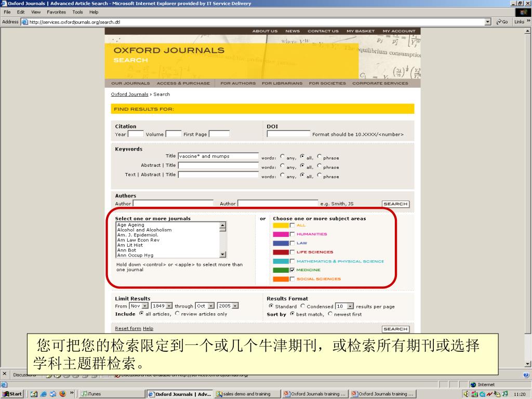Click the Reset form link

128,328
